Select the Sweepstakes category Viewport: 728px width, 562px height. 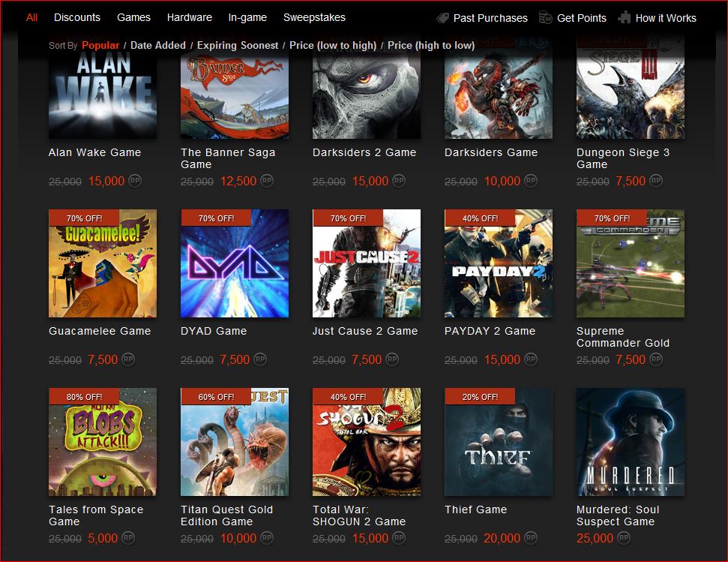314,17
